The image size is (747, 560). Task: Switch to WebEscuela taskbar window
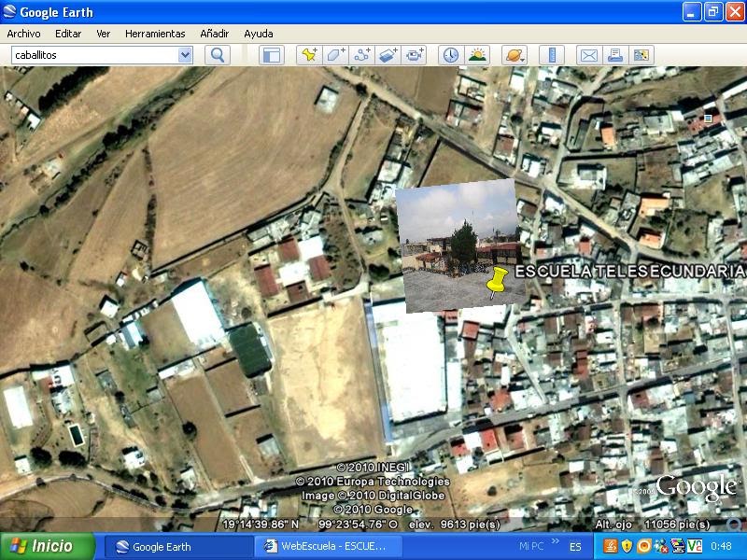click(328, 547)
